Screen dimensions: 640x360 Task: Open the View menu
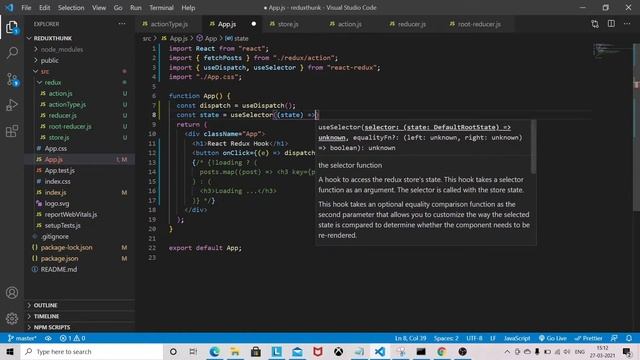click(x=99, y=8)
